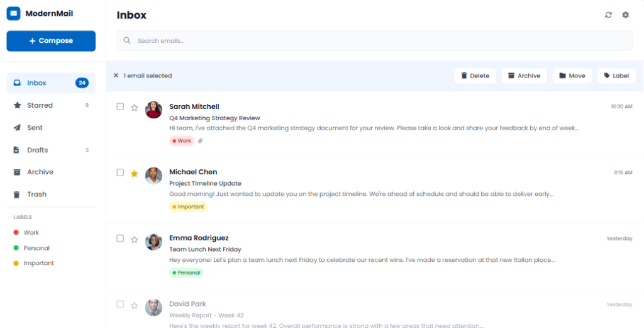
Task: Open 'Project Timeline Update' subject
Action: click(x=206, y=183)
